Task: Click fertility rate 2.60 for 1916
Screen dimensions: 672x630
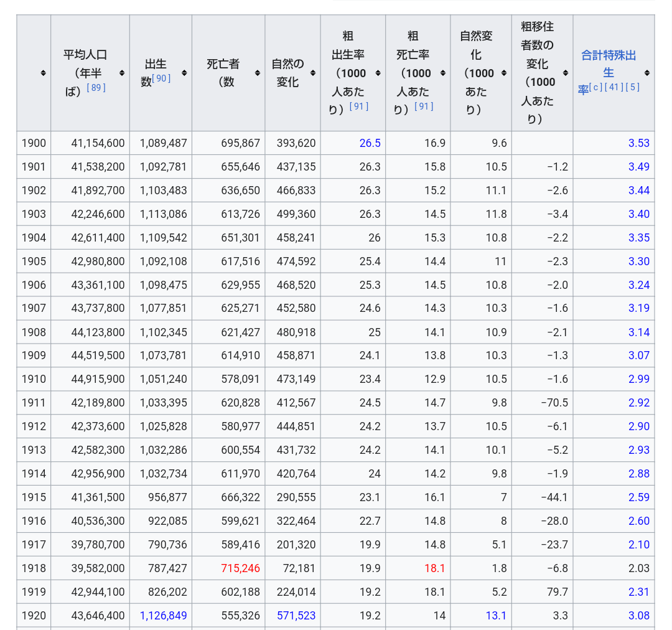Action: coord(639,521)
